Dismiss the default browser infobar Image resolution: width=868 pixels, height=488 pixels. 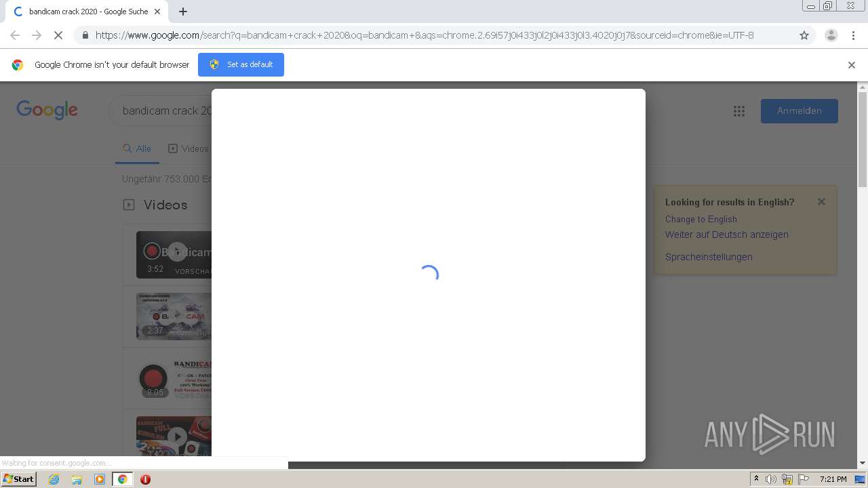click(852, 65)
